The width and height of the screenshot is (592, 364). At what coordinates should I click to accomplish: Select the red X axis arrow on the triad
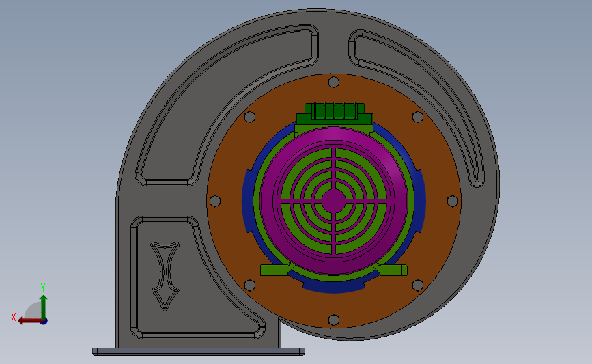point(29,321)
